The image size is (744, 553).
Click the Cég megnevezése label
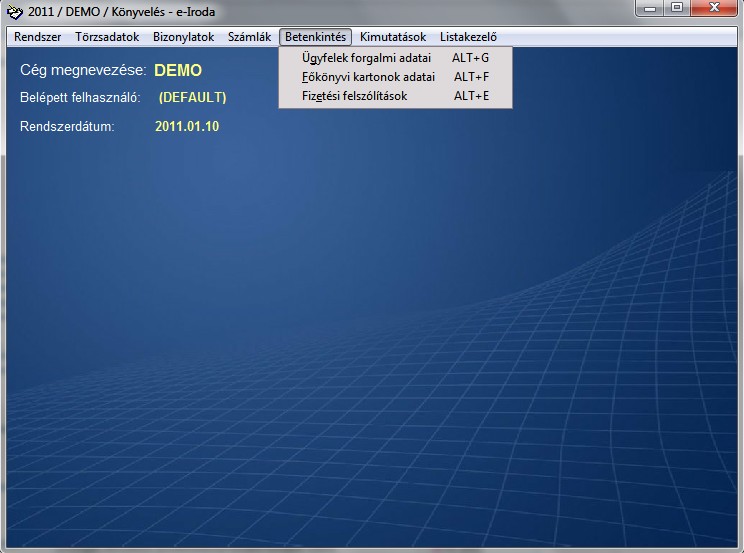click(x=83, y=71)
